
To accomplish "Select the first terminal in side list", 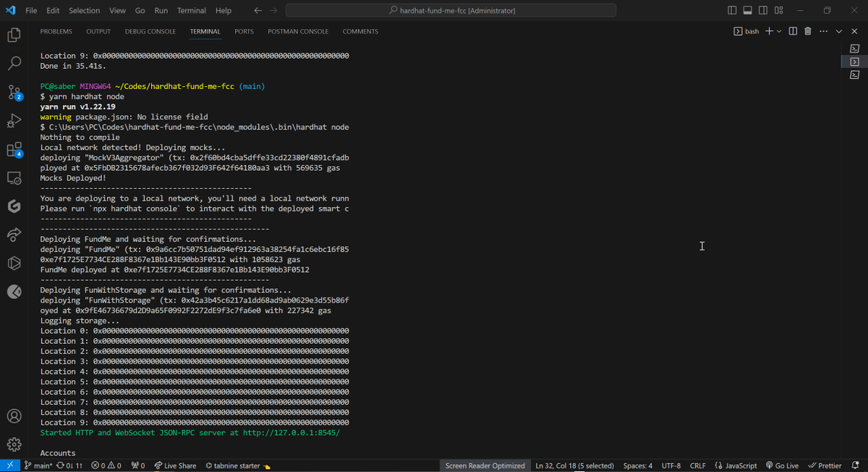I will 854,49.
